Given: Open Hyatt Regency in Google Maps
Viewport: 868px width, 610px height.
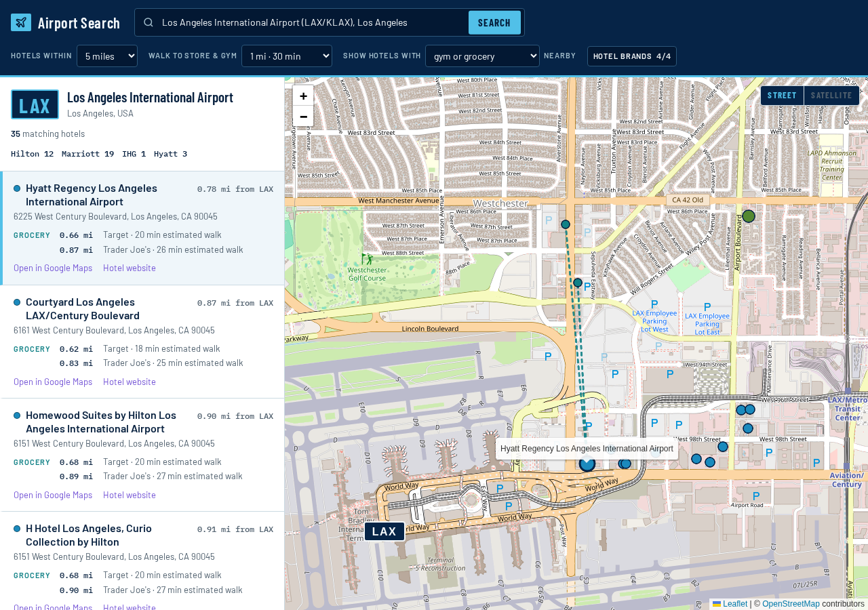Looking at the screenshot, I should pyautogui.click(x=53, y=268).
